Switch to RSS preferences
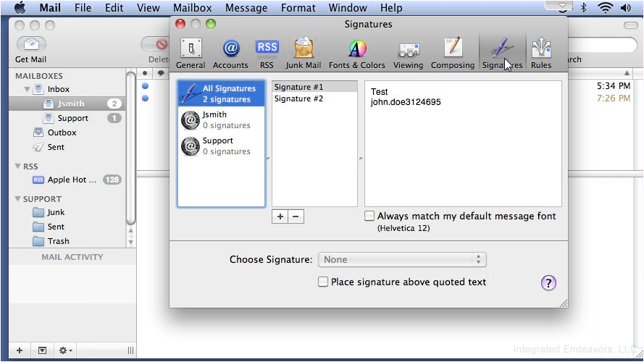This screenshot has width=644, height=362. pos(267,54)
